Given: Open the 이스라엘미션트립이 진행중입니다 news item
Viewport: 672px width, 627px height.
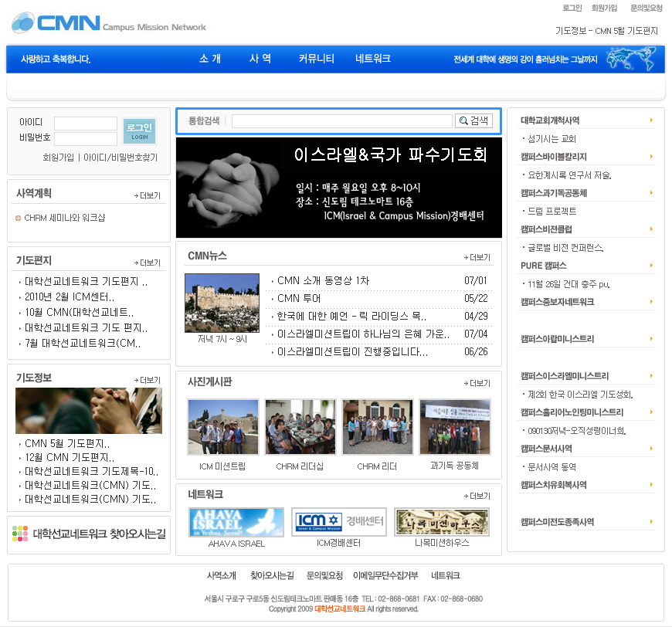Looking at the screenshot, I should 352,352.
